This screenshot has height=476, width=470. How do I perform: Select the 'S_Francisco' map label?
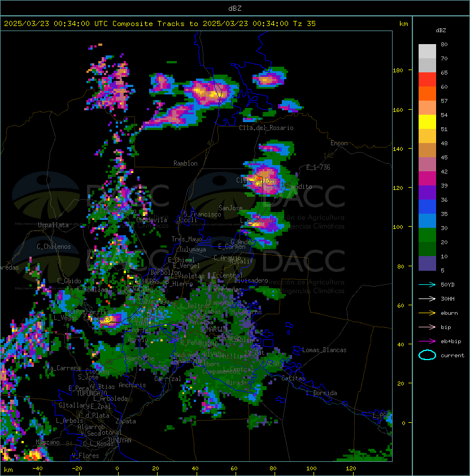click(x=202, y=214)
